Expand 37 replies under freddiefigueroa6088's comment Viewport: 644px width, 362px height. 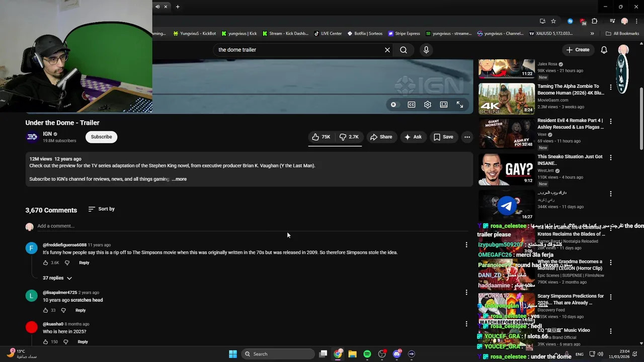tap(57, 278)
